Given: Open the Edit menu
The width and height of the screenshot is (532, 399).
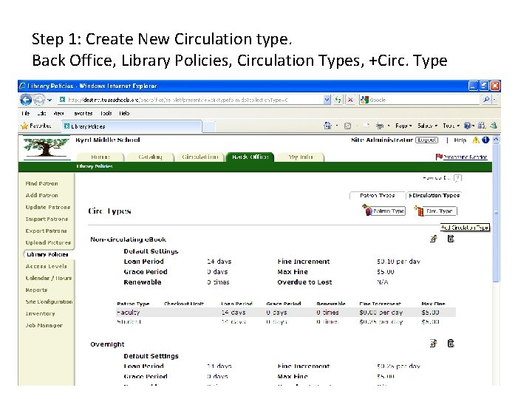Looking at the screenshot, I should (x=41, y=113).
